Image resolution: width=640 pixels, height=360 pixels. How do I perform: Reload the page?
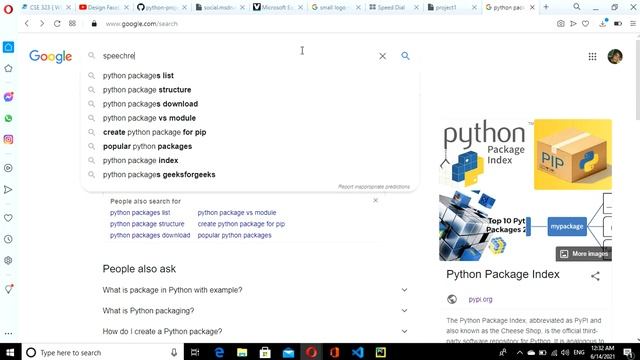point(57,24)
